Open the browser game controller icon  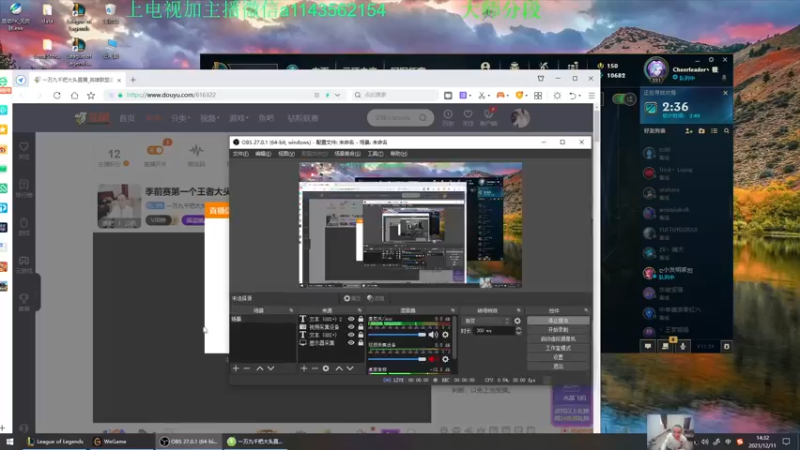(501, 95)
